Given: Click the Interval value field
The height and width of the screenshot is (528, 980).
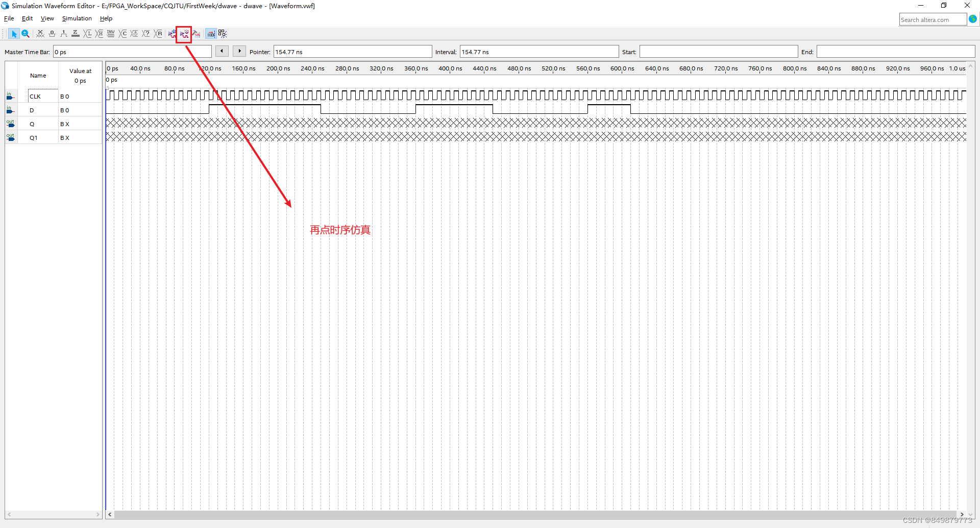Looking at the screenshot, I should tap(540, 52).
